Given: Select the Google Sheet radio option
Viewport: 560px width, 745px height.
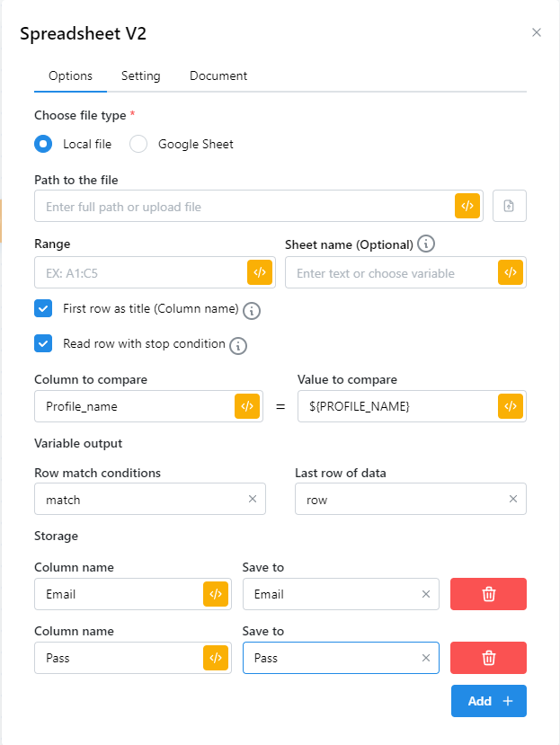Looking at the screenshot, I should click(x=138, y=144).
